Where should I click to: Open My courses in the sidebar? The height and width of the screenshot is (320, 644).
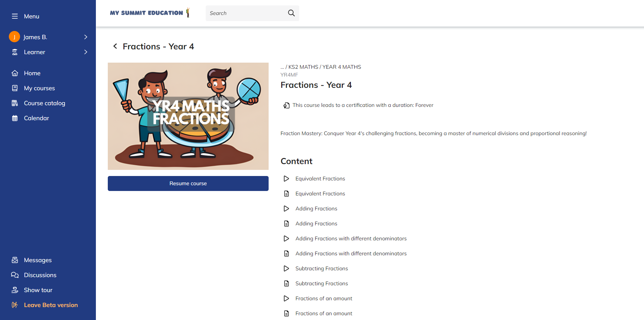click(x=39, y=88)
